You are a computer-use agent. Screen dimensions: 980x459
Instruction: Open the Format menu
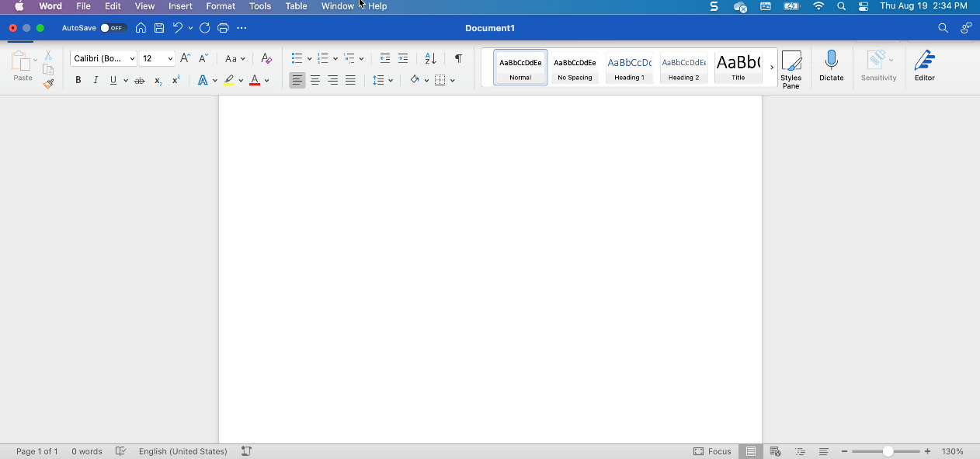[221, 6]
